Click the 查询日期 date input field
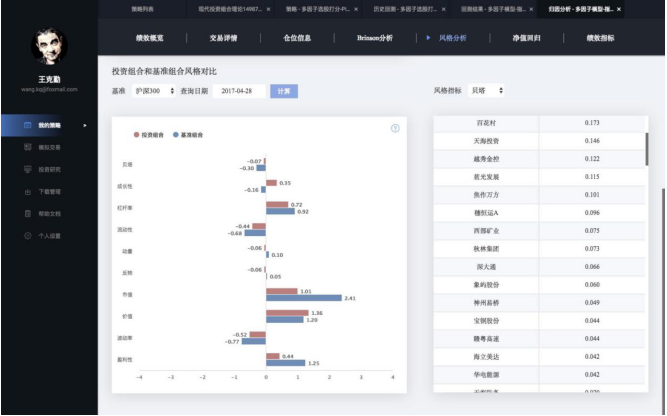 click(x=238, y=91)
